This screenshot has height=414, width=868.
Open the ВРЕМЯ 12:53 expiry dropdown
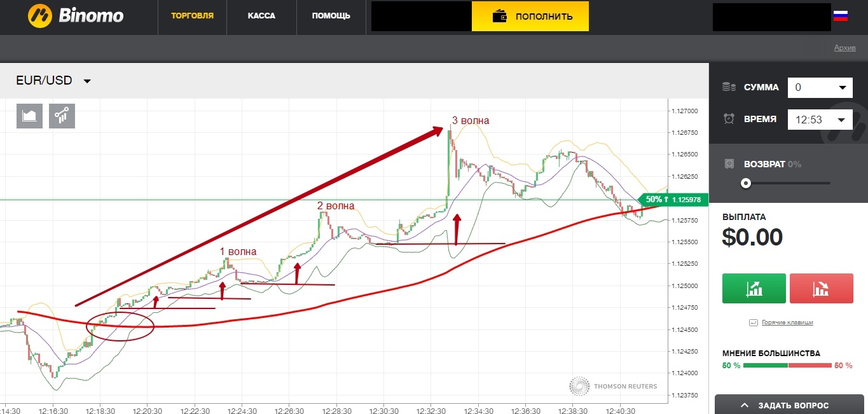click(x=820, y=120)
